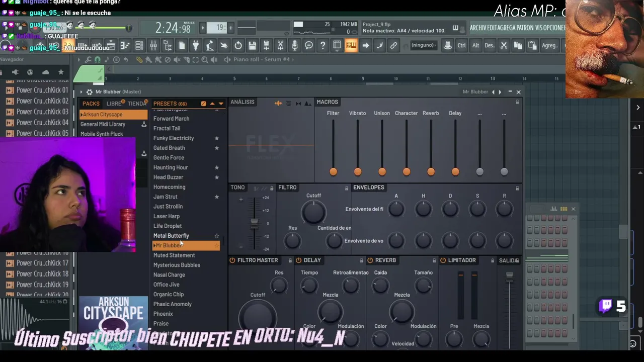Open the LIBRE tab
The image size is (644, 362).
(114, 104)
